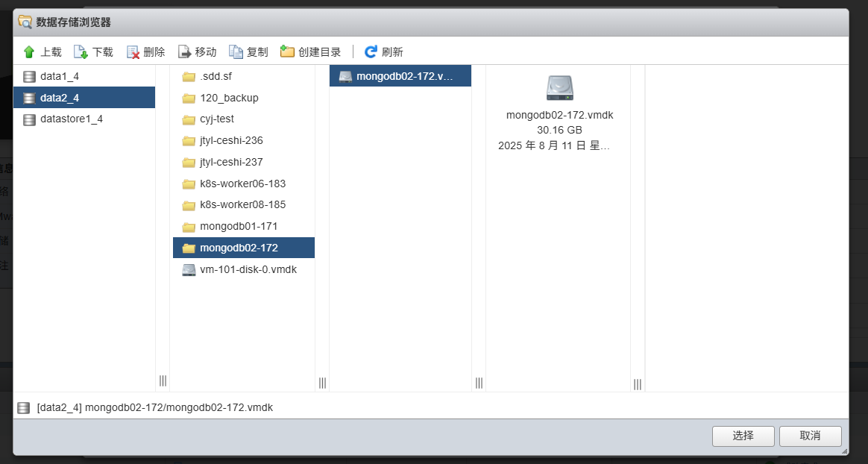Click the Copy (复制) toolbar icon
Viewport: 868px width, 464px height.
(236, 52)
